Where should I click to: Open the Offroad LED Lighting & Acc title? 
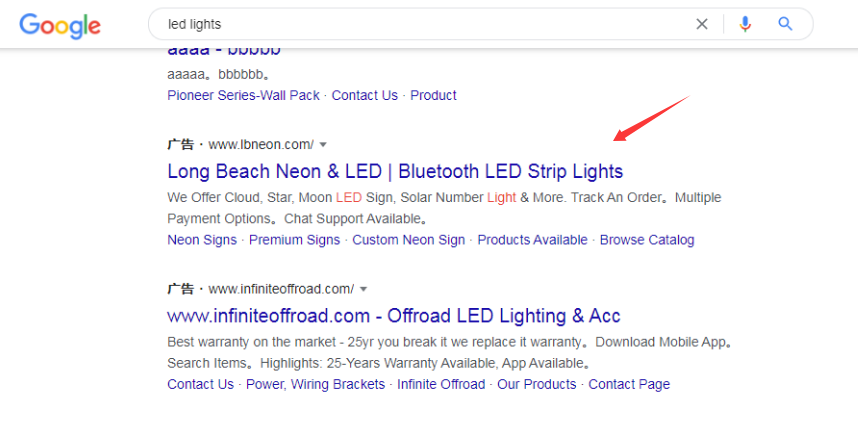394,316
